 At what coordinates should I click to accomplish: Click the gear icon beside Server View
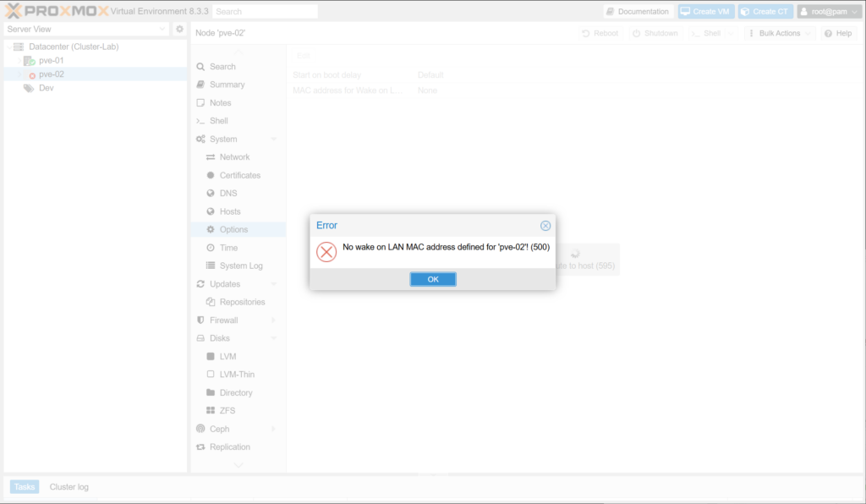179,29
